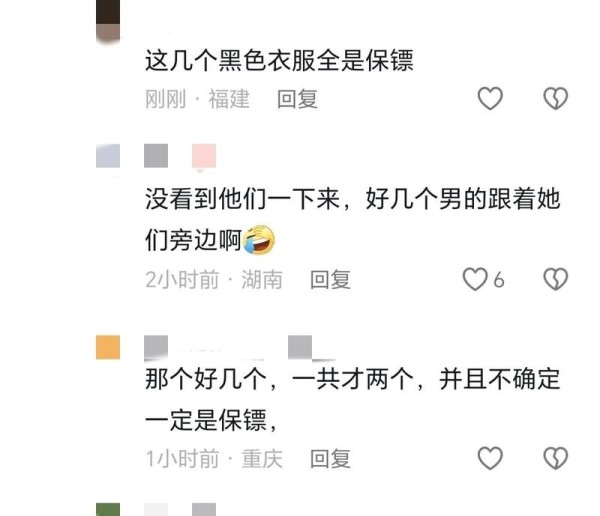Screen dimensions: 600x516
Task: Like the Fujian comment about bodyguards
Action: click(490, 98)
